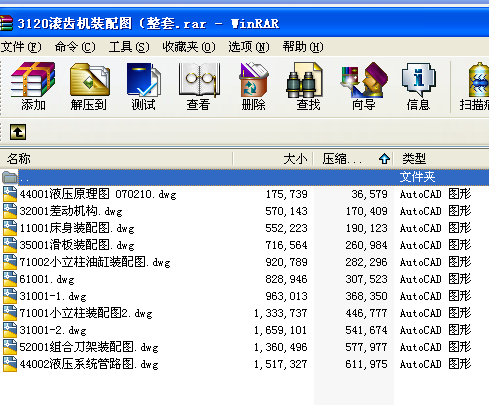Click the file icon of 71001小立柱装配图2.dwg

(10, 313)
